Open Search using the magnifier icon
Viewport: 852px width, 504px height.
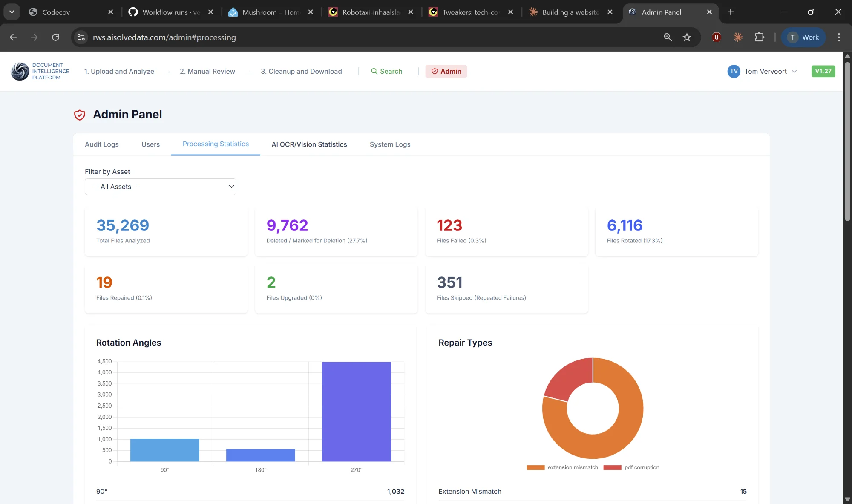(x=374, y=71)
